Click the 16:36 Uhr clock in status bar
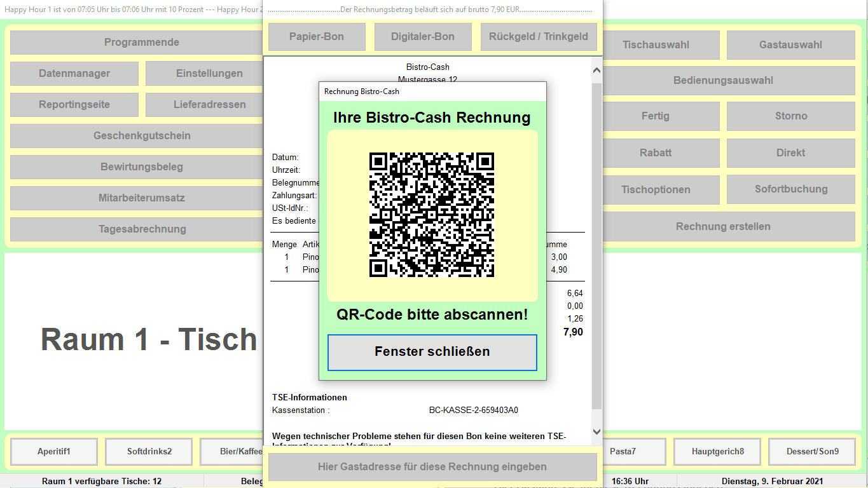The width and height of the screenshot is (868, 488). point(630,481)
